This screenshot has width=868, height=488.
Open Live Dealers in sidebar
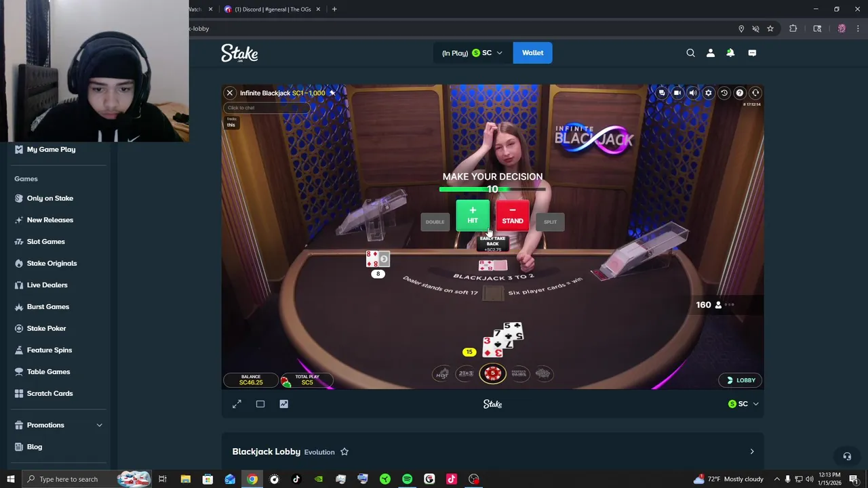(47, 285)
